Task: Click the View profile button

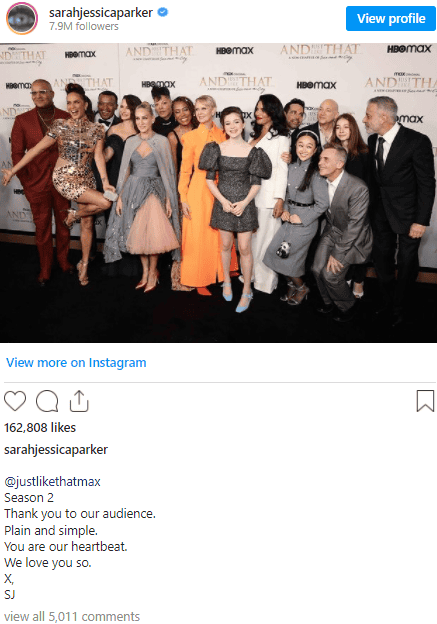Action: coord(391,18)
